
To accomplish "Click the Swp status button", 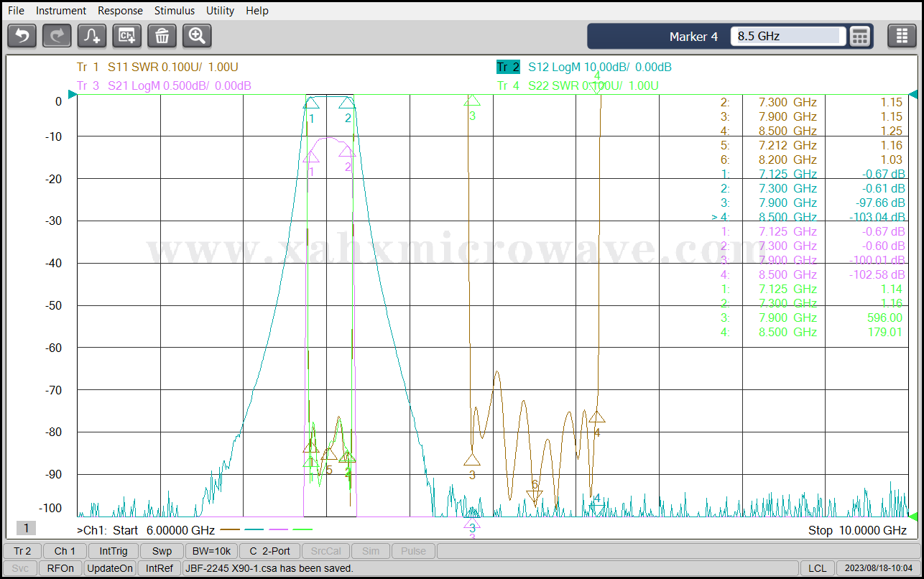I will click(x=162, y=551).
